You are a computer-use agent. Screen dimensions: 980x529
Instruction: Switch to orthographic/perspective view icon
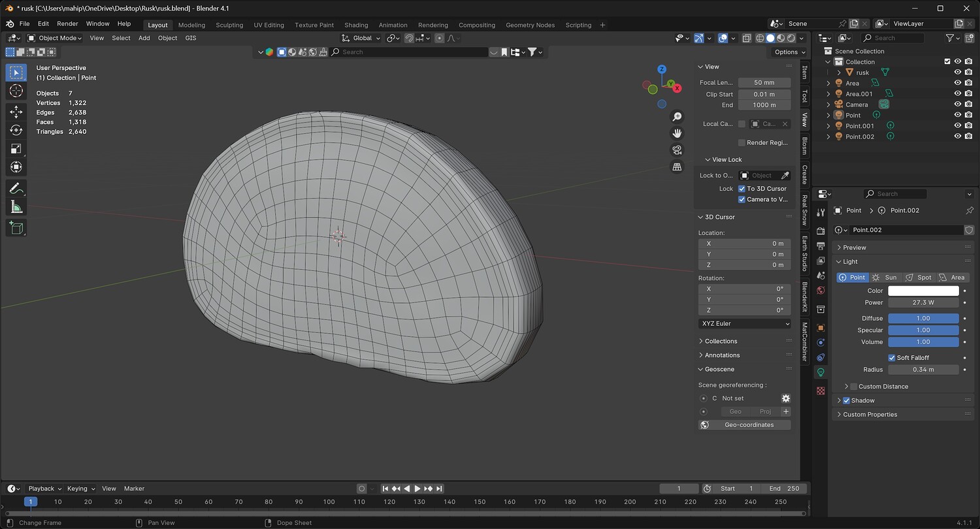pyautogui.click(x=677, y=167)
